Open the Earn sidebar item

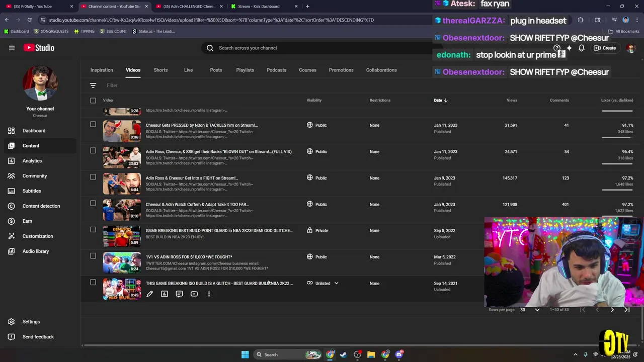pyautogui.click(x=40, y=221)
